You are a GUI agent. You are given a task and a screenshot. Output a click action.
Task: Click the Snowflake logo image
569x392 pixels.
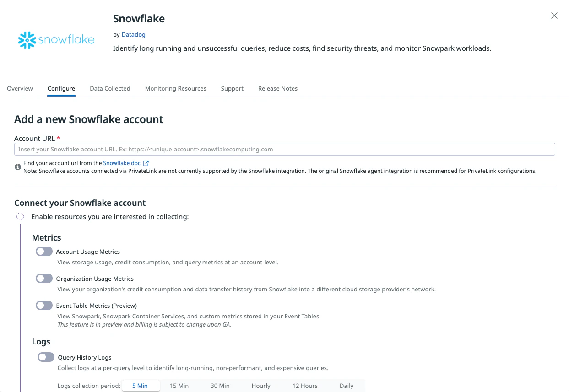(x=56, y=40)
